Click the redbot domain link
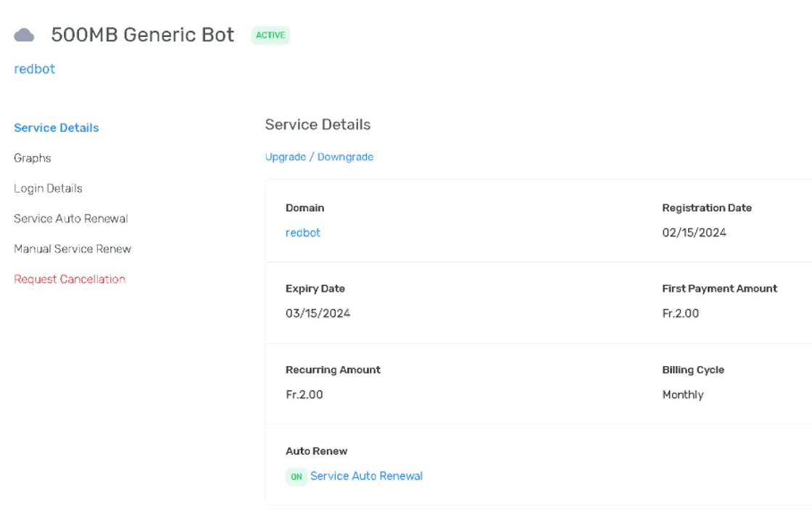The image size is (812, 530). 303,233
